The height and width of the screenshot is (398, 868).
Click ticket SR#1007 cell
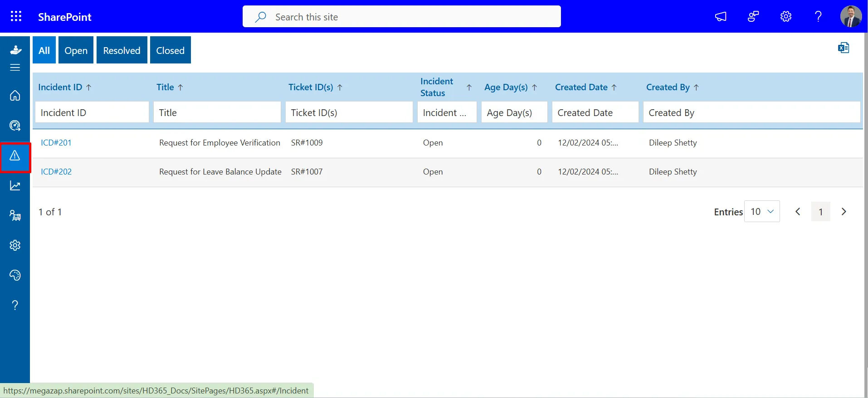[307, 172]
